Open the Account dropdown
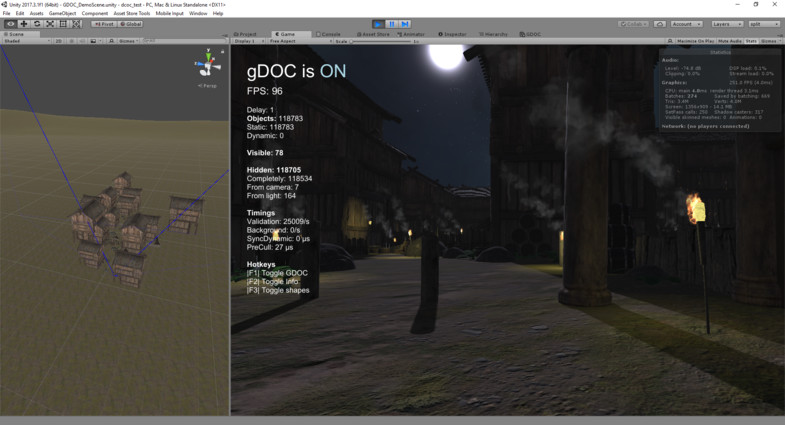Image resolution: width=785 pixels, height=425 pixels. click(686, 24)
